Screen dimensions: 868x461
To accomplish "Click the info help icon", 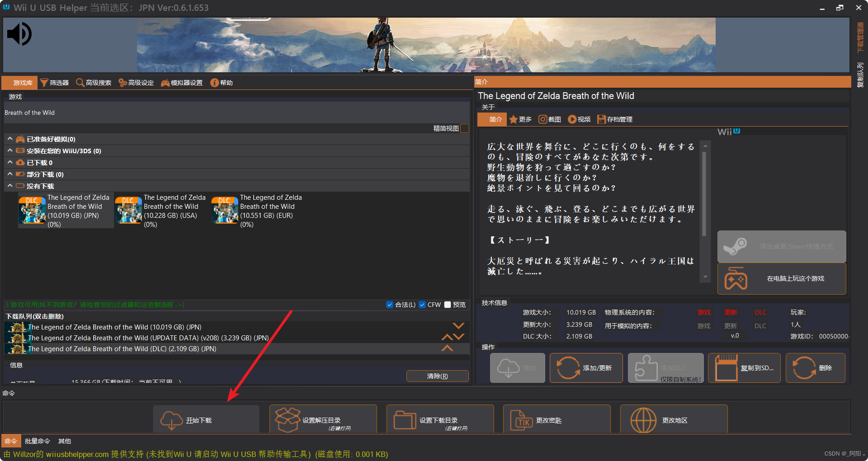I will (214, 83).
